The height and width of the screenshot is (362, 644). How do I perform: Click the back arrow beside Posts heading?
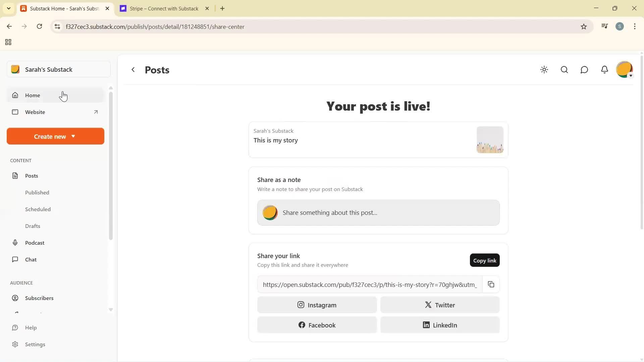tap(133, 70)
